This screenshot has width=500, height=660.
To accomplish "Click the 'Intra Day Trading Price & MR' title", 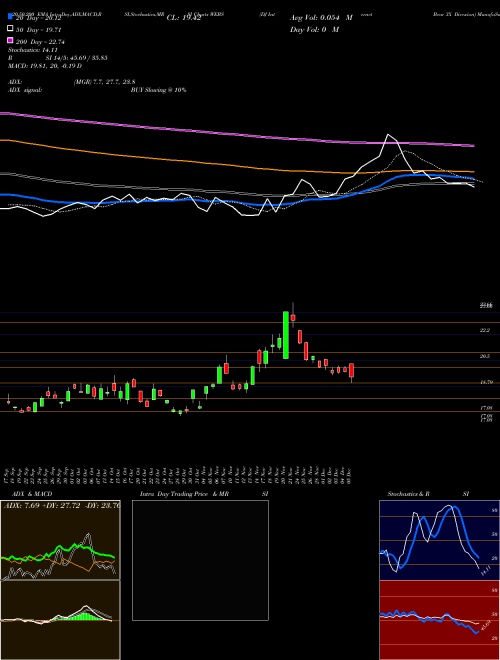I will pos(184,494).
